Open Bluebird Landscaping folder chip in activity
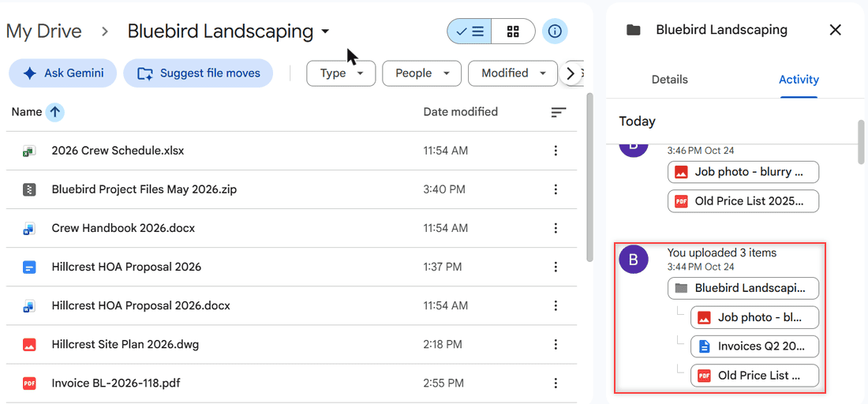The height and width of the screenshot is (404, 868). pyautogui.click(x=743, y=288)
